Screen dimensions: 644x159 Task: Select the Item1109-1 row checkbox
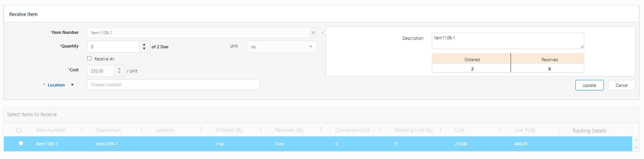21,143
